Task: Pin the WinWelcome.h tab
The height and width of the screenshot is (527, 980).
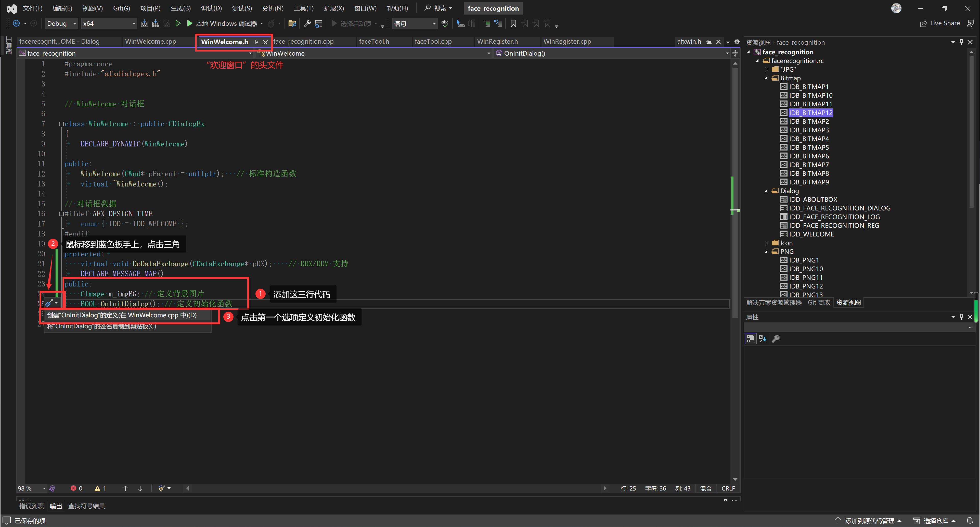Action: coord(256,42)
